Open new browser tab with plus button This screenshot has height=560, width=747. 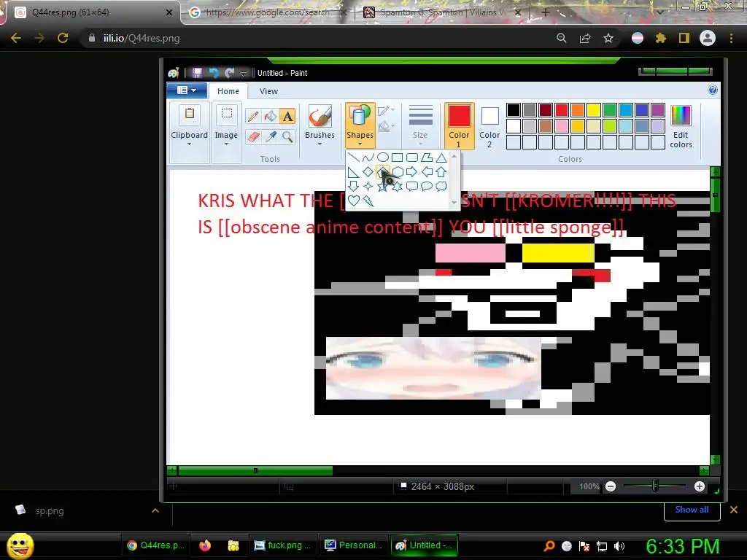point(546,13)
